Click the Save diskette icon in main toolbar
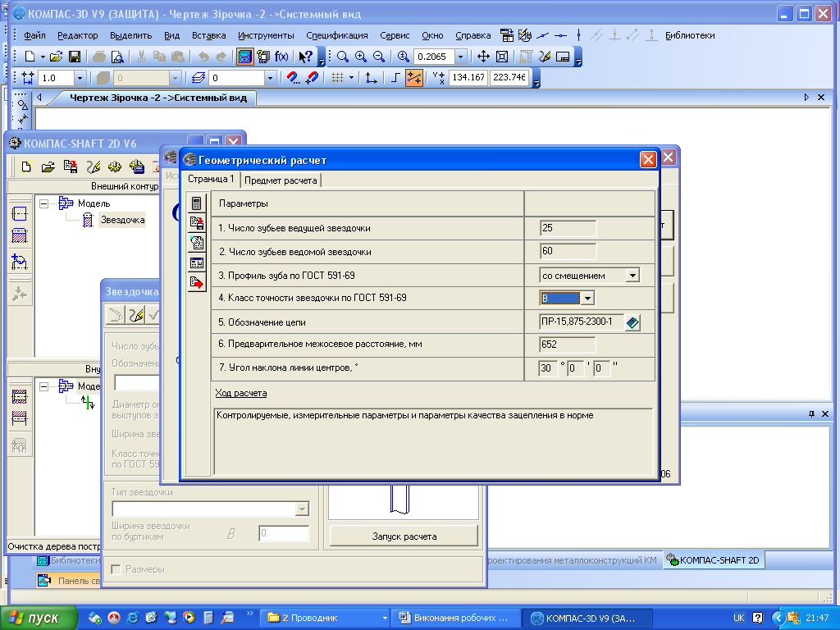 pos(75,57)
